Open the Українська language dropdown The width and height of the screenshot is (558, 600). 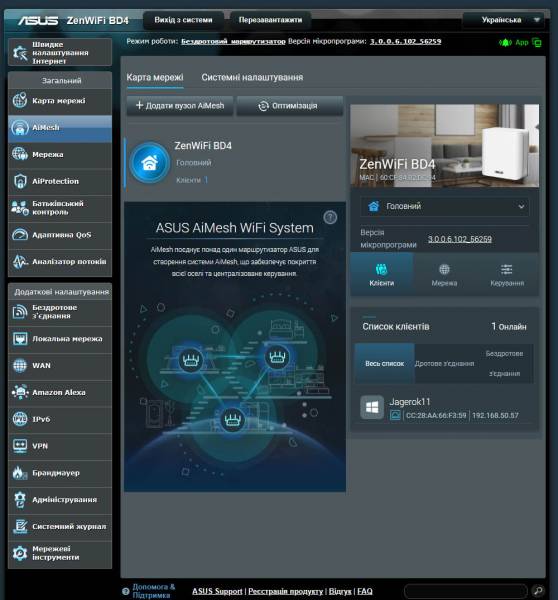tap(503, 20)
